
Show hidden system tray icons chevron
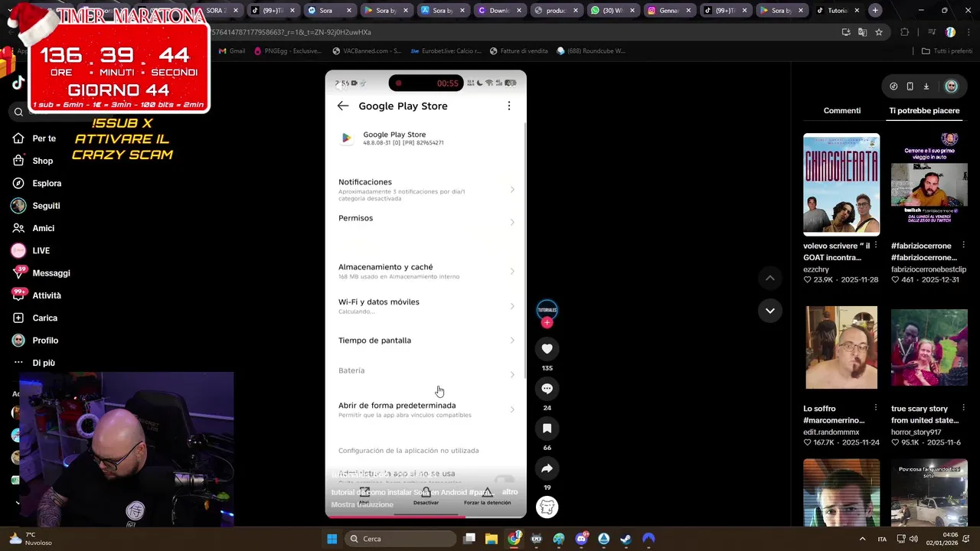(862, 539)
